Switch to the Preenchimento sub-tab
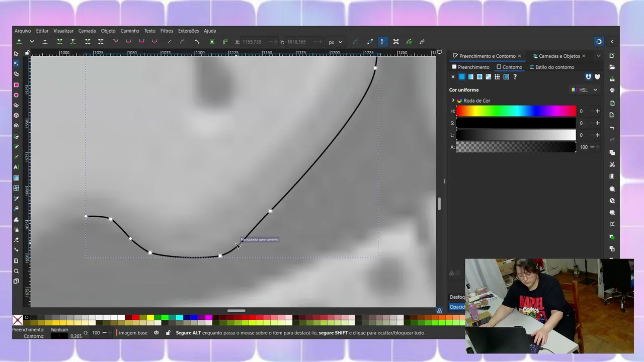 coord(470,67)
